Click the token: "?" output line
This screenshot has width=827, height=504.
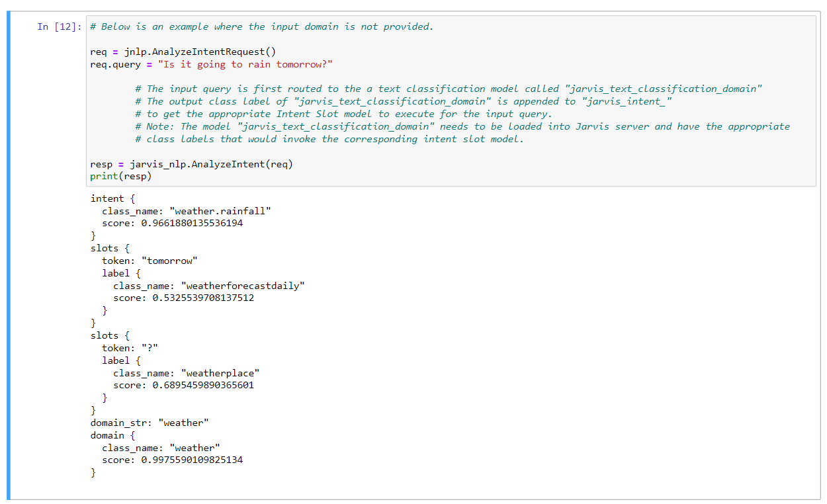click(x=130, y=348)
